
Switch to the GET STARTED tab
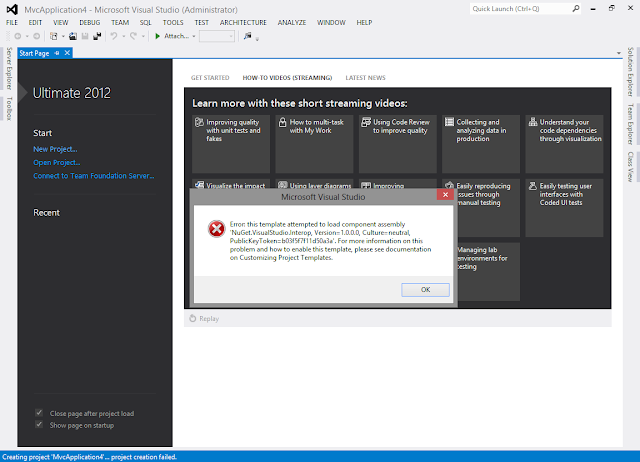coord(210,78)
